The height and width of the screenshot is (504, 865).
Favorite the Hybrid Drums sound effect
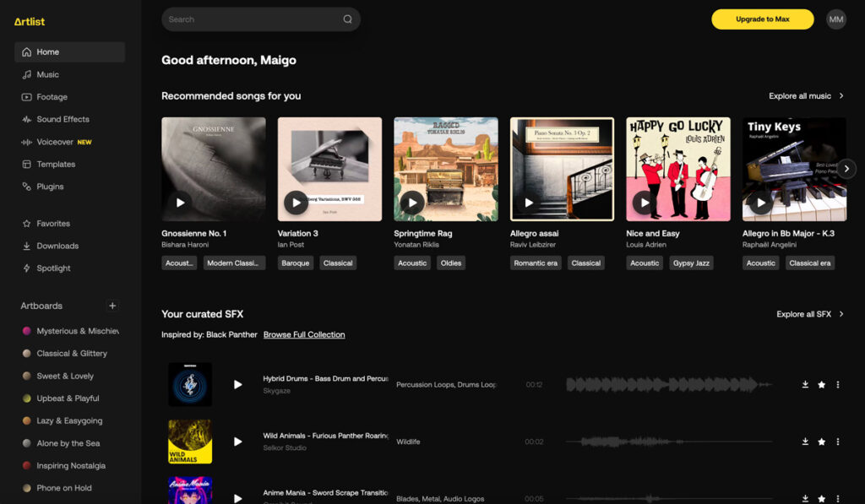(x=821, y=384)
